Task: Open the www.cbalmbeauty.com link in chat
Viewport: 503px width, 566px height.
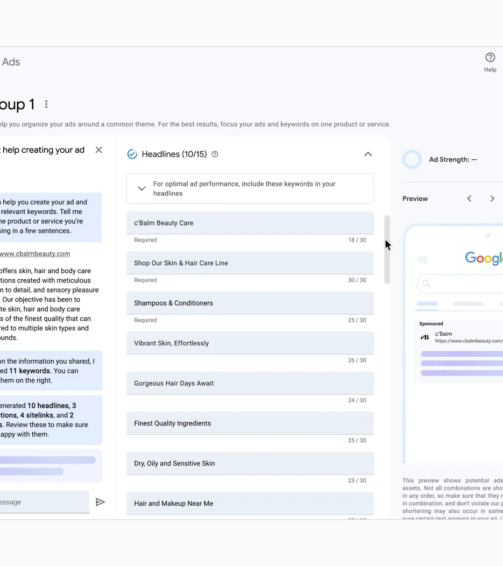Action: pos(35,254)
